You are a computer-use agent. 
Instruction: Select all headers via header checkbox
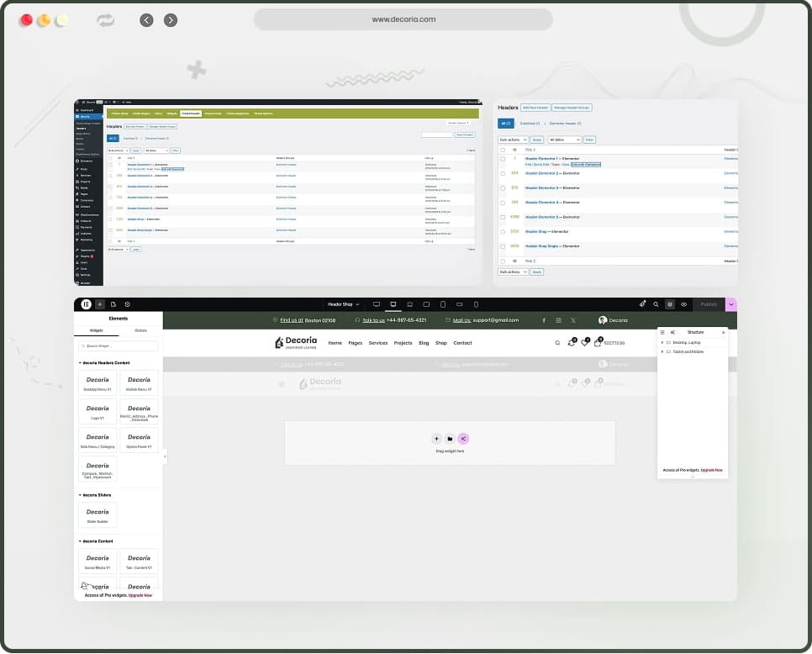tap(503, 150)
